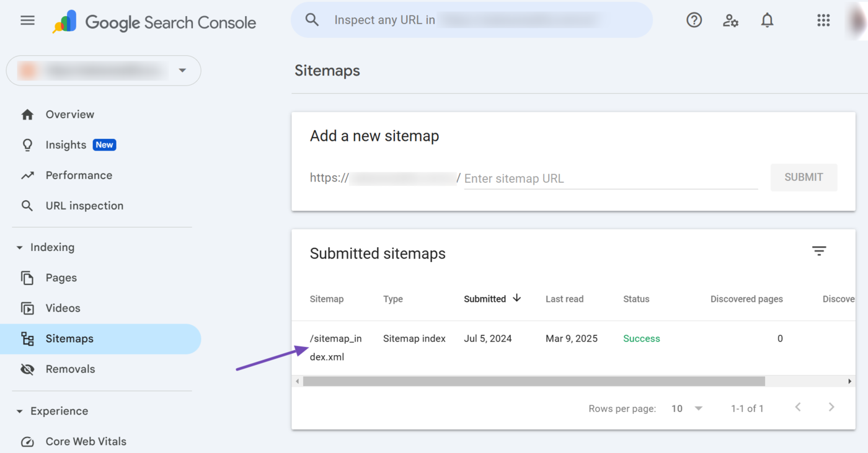Image resolution: width=868 pixels, height=453 pixels.
Task: Open the Google apps grid
Action: [x=823, y=20]
